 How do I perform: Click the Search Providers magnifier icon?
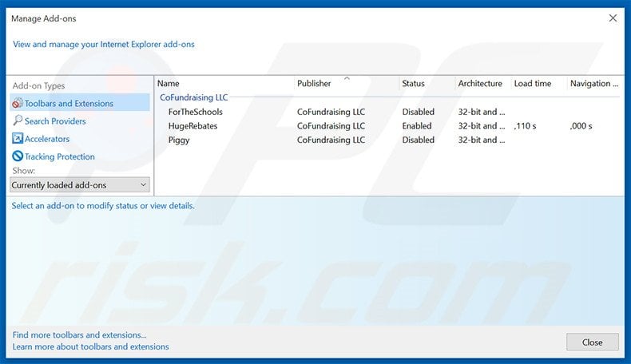click(x=18, y=121)
